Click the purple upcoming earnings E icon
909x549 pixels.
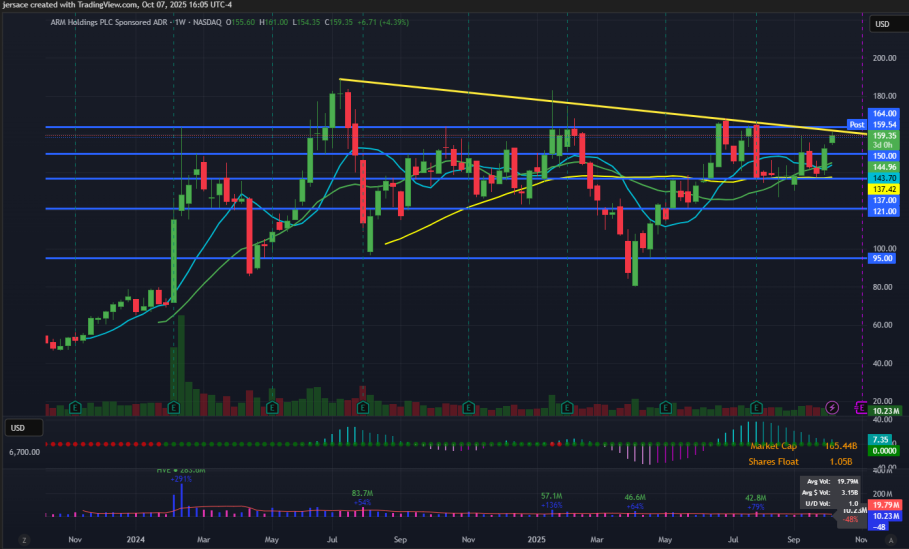pyautogui.click(x=861, y=408)
